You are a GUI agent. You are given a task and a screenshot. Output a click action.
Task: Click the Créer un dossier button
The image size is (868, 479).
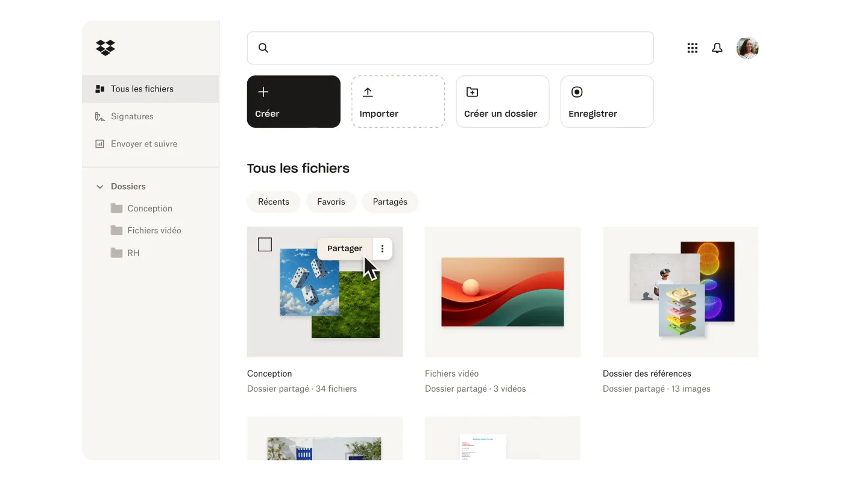[x=502, y=101]
